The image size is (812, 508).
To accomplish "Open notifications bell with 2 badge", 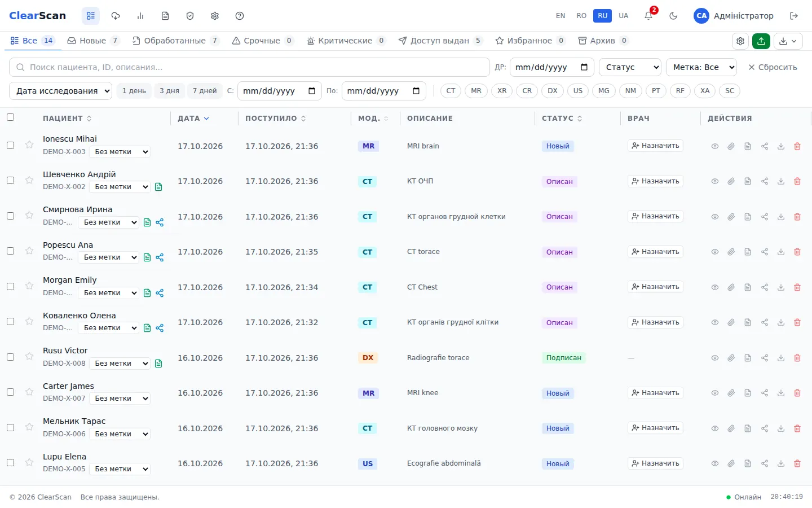I will click(648, 16).
